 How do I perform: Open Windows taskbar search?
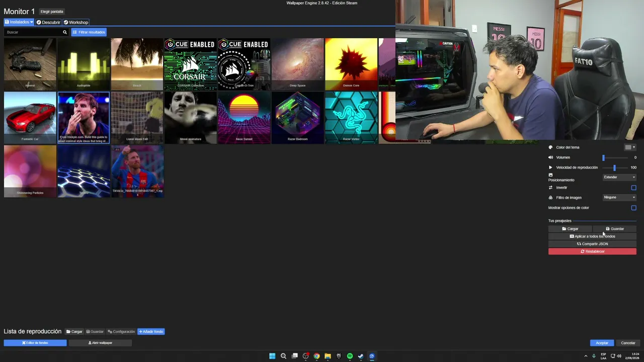point(283,356)
